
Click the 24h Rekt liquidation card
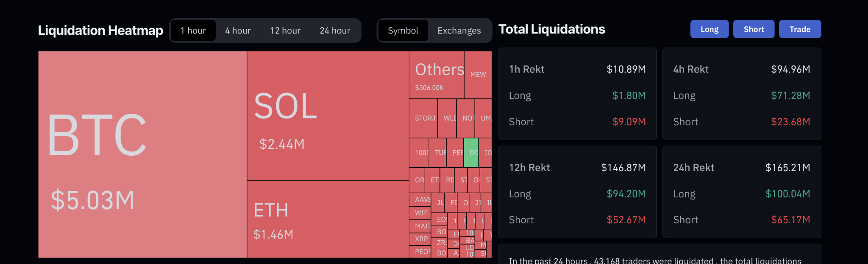[x=742, y=192]
